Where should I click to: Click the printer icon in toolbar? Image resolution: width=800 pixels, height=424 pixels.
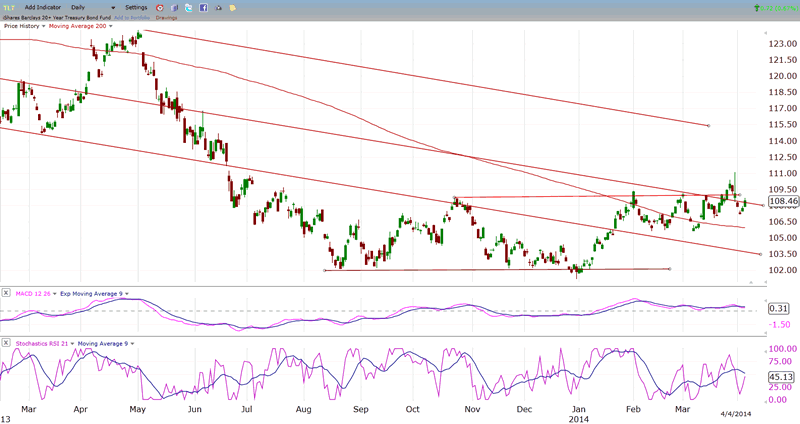(x=218, y=7)
